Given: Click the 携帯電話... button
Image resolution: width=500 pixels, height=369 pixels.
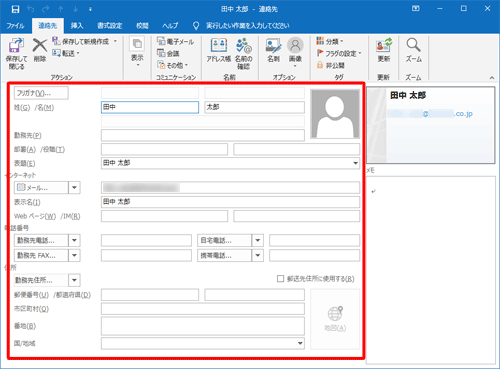Looking at the screenshot, I should click(x=224, y=255).
